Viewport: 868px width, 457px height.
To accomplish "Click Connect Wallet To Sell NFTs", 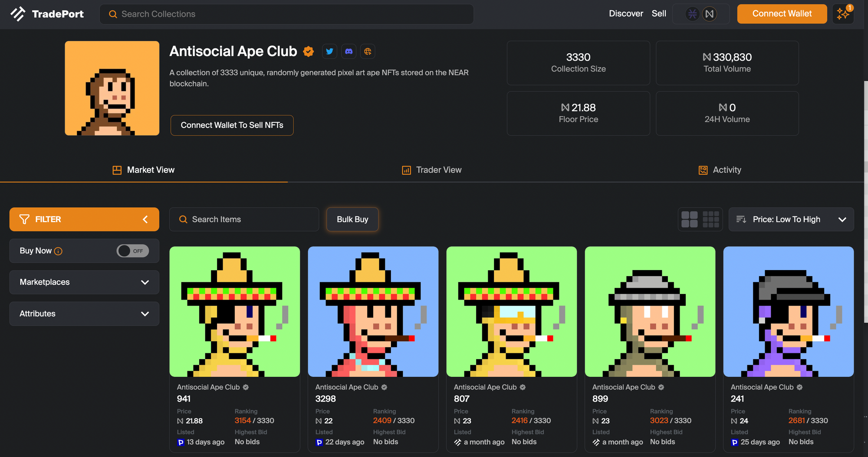I will pyautogui.click(x=232, y=125).
